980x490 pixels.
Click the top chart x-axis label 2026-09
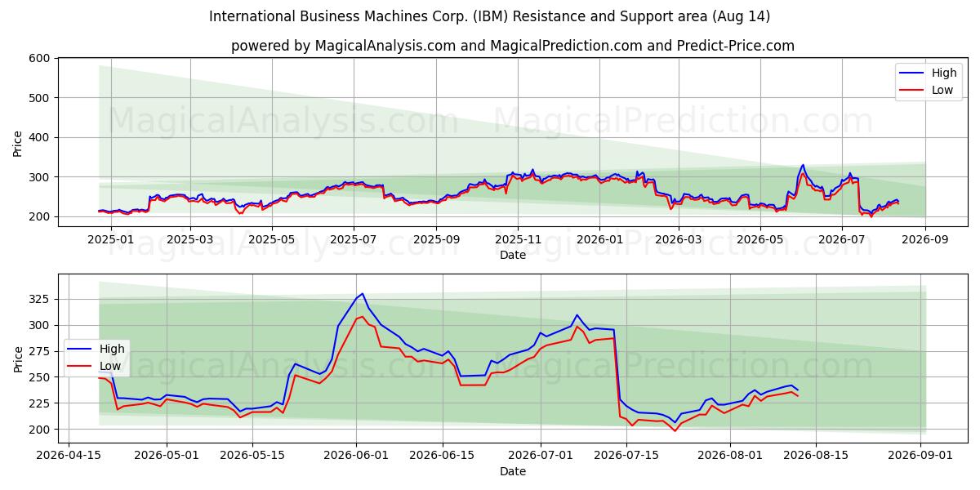click(x=925, y=240)
